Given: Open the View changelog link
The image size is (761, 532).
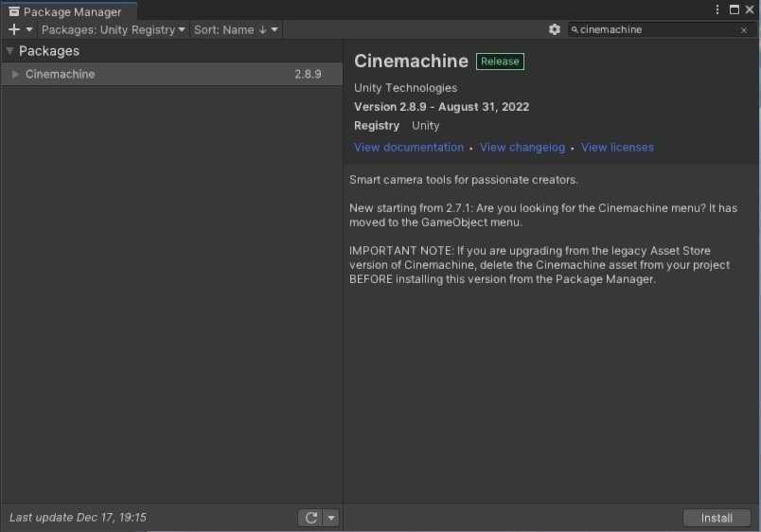Looking at the screenshot, I should coord(522,147).
